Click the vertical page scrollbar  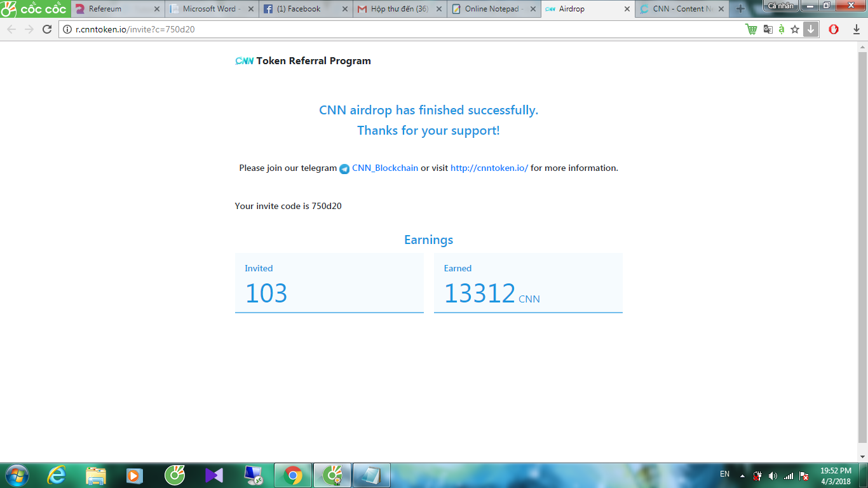point(862,247)
